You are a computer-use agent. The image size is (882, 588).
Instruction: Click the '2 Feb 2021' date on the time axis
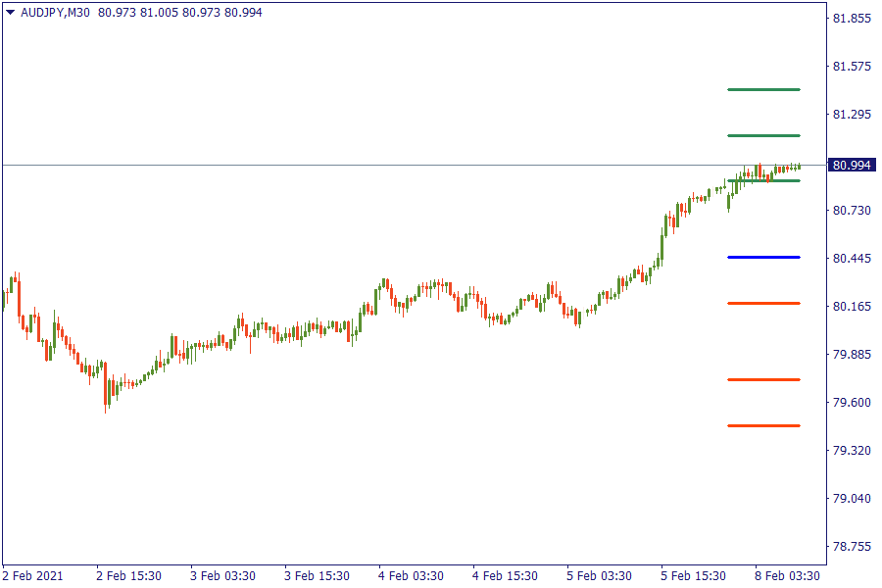(32, 575)
